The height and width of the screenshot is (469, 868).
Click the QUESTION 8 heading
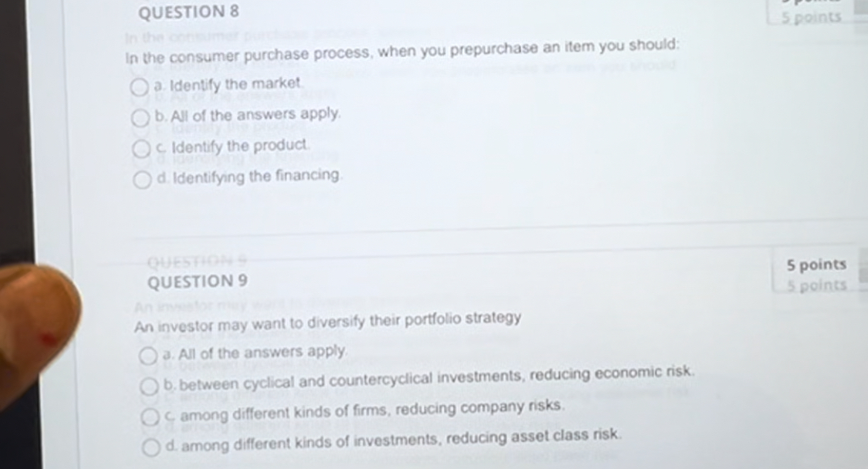187,12
